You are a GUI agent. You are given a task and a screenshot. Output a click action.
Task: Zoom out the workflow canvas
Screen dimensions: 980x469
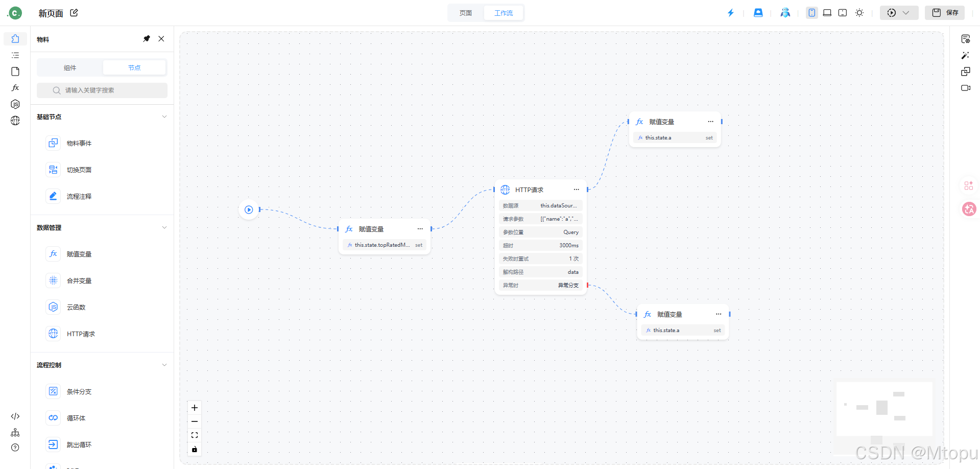[x=195, y=421]
